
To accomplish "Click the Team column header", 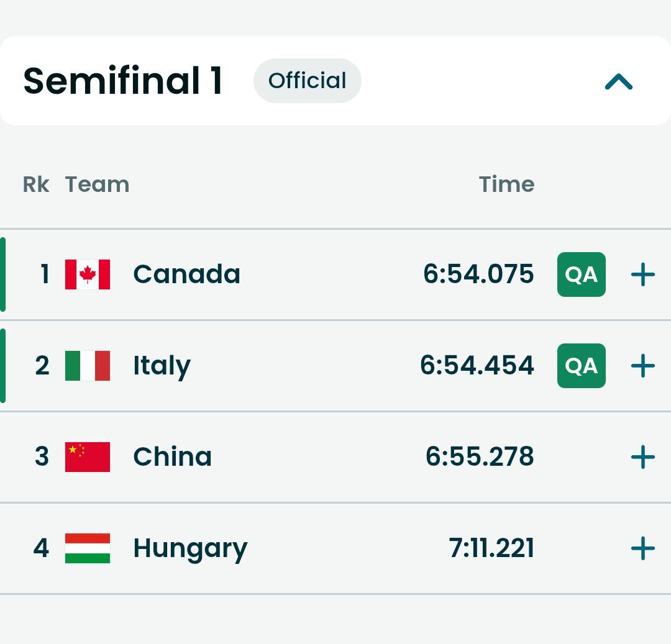I will tap(97, 184).
